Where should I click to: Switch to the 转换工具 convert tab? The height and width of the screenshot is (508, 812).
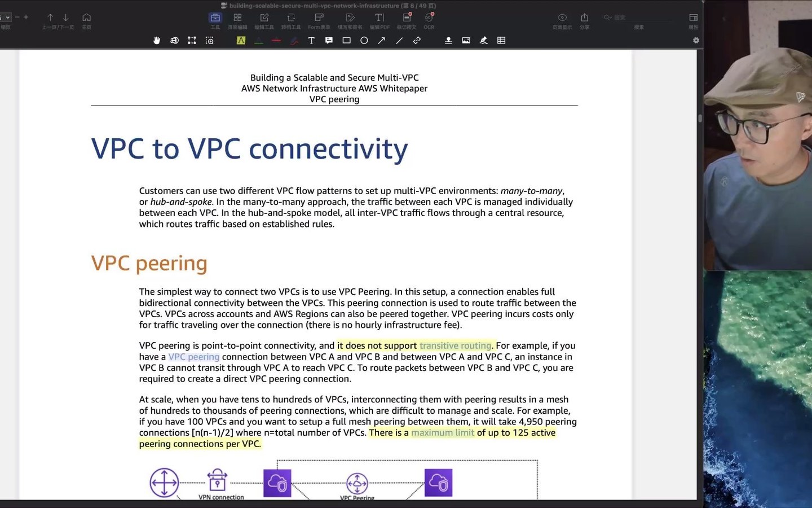point(291,21)
